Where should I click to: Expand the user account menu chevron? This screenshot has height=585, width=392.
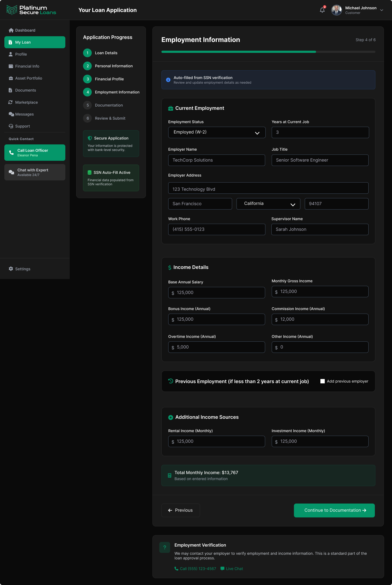point(382,10)
